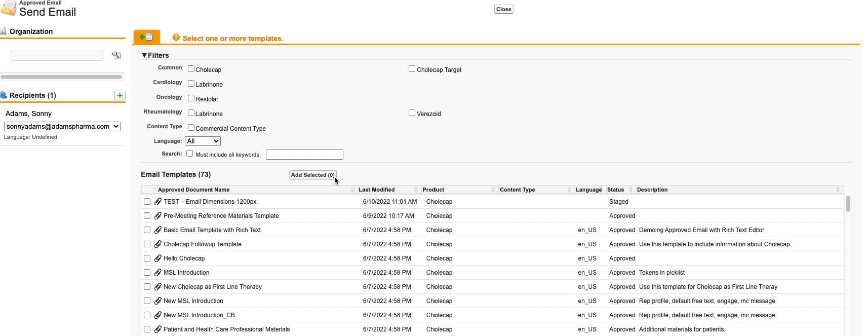The height and width of the screenshot is (336, 868).
Task: Click into the template keyword search field
Action: coord(304,155)
